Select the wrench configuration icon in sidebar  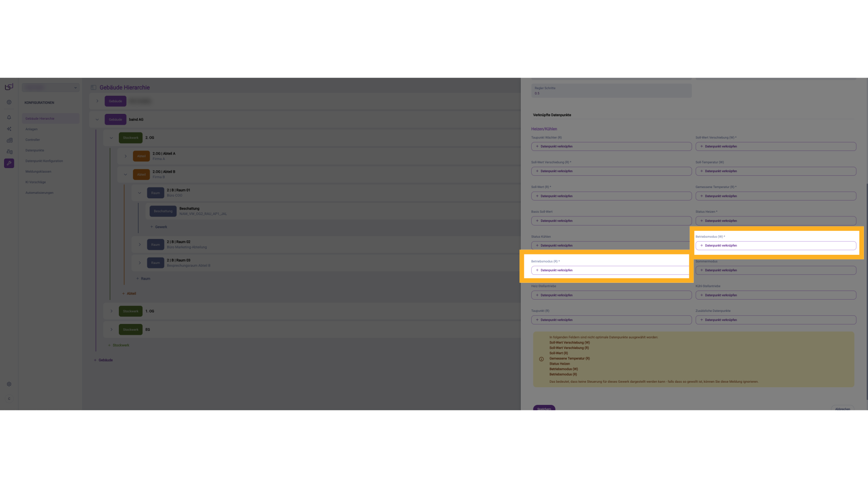click(x=9, y=163)
